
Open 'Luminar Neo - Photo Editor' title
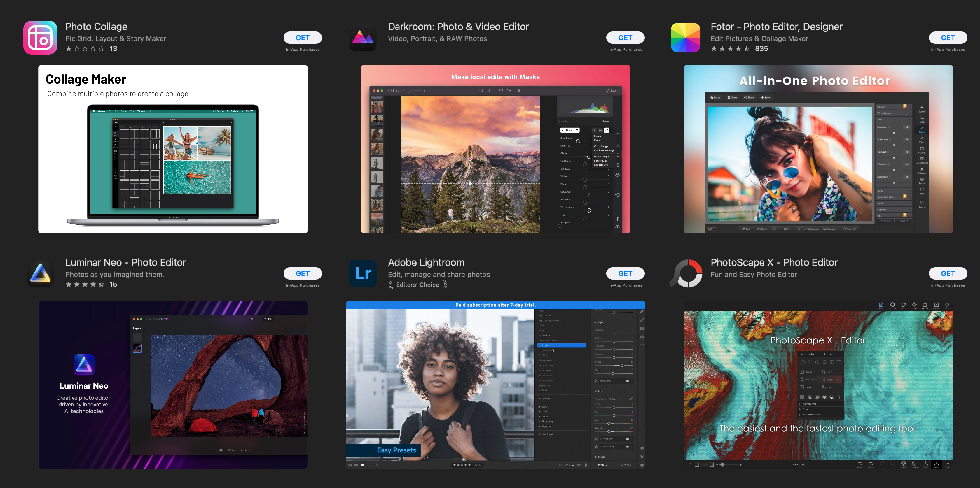point(125,262)
